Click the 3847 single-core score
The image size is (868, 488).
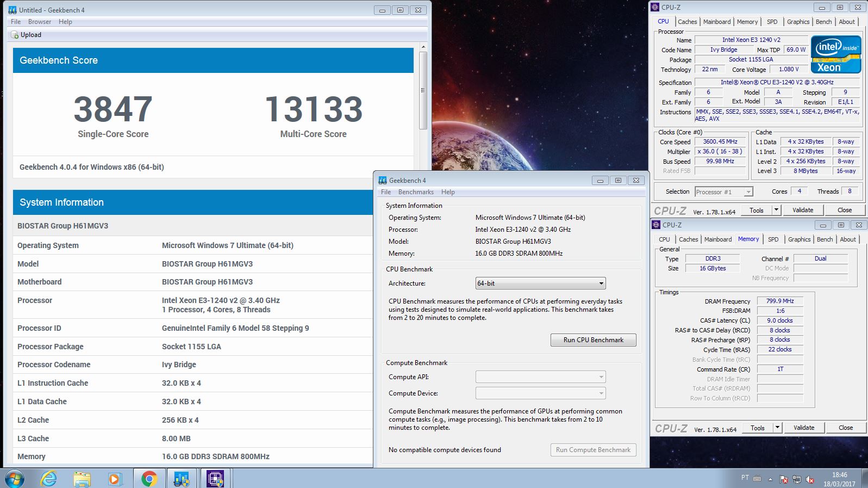113,109
